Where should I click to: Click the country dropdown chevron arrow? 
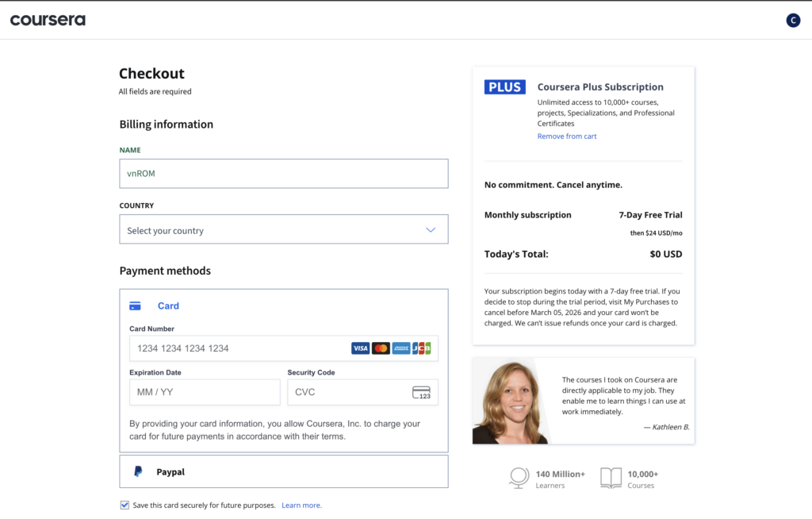[431, 230]
